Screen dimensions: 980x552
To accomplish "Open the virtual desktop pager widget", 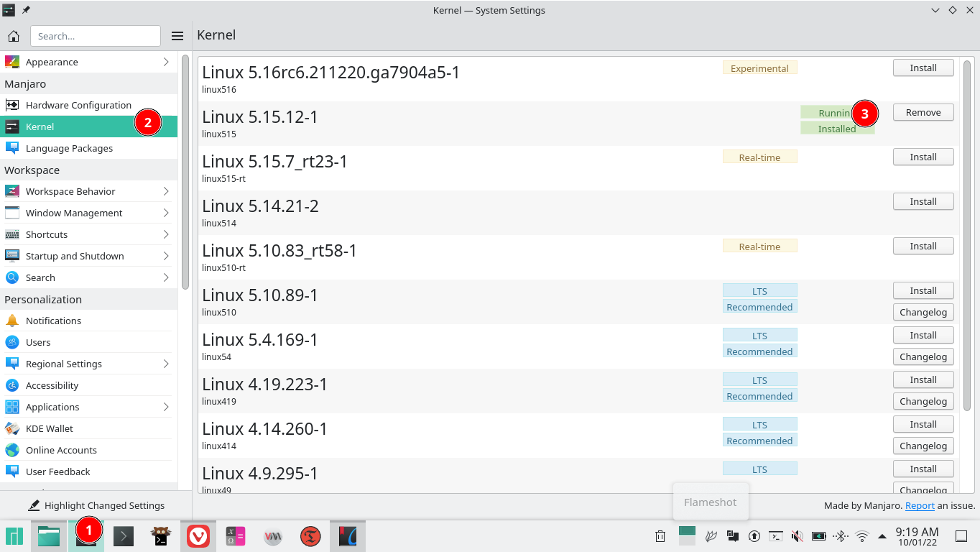I will [x=687, y=536].
